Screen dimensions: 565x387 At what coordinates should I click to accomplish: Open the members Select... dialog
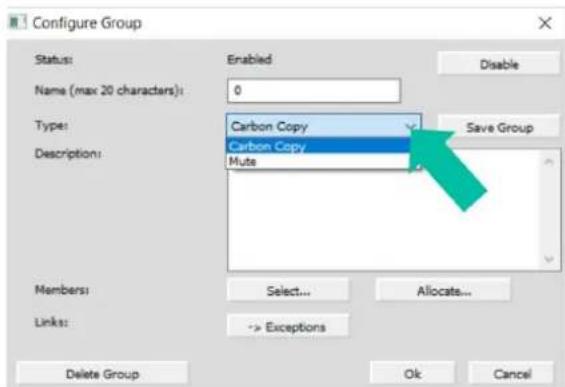tap(288, 290)
